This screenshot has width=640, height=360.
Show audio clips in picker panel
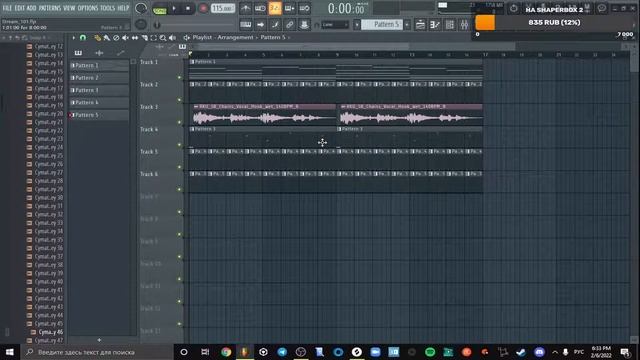pos(99,53)
